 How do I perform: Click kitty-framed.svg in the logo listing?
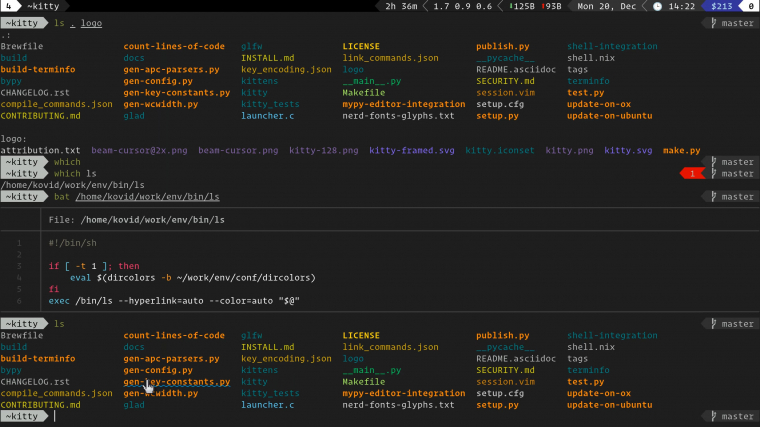click(412, 150)
